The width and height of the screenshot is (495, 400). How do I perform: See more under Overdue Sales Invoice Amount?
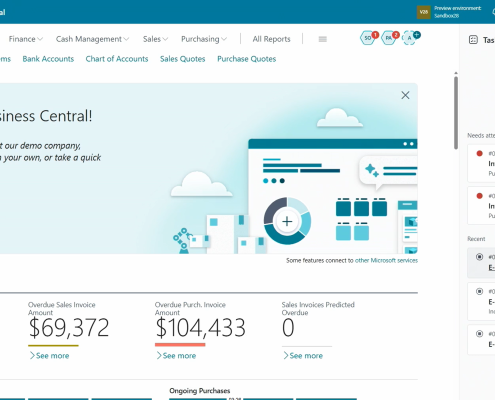click(49, 356)
